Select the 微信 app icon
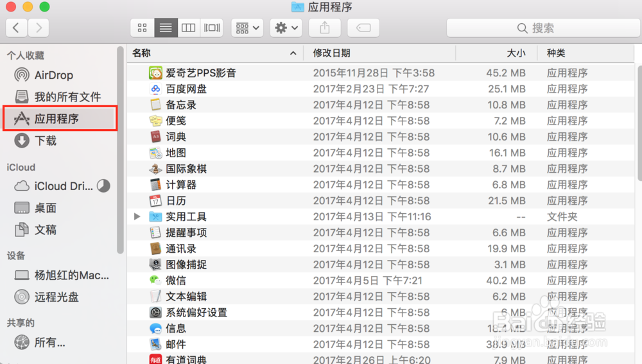Screen dimensions: 642x364 pos(155,281)
